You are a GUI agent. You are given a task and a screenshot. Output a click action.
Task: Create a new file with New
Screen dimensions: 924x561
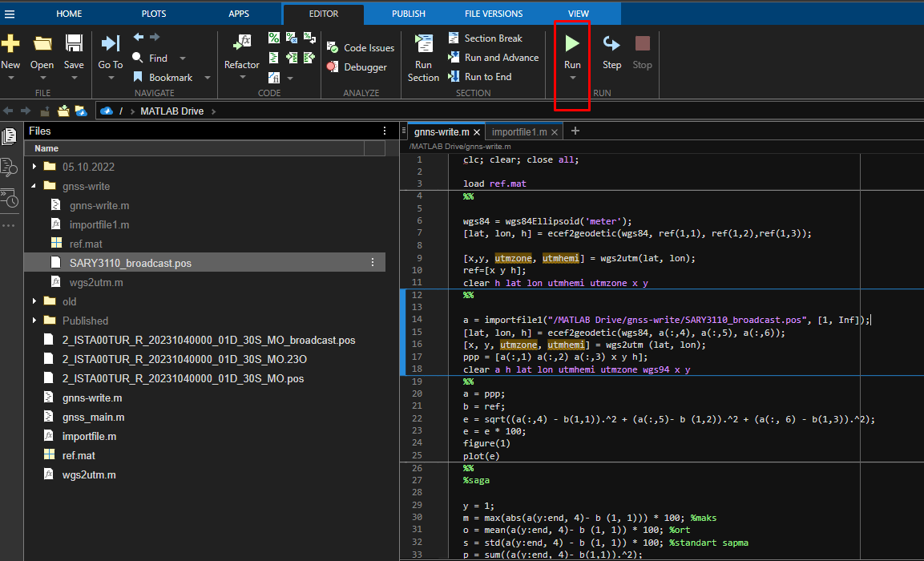[x=10, y=43]
